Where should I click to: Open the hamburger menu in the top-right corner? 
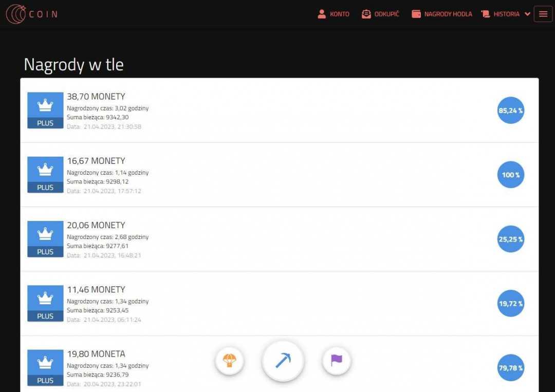coord(543,14)
